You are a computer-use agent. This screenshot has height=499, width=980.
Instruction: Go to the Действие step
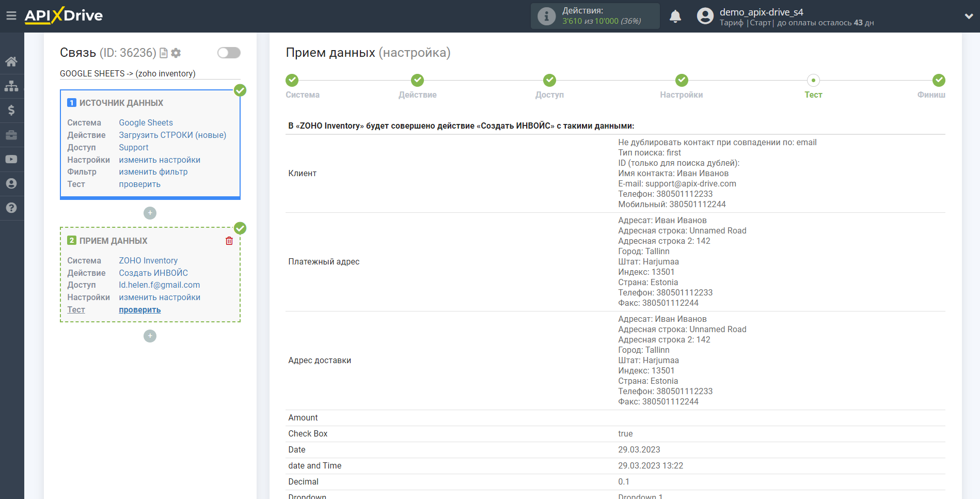(418, 80)
